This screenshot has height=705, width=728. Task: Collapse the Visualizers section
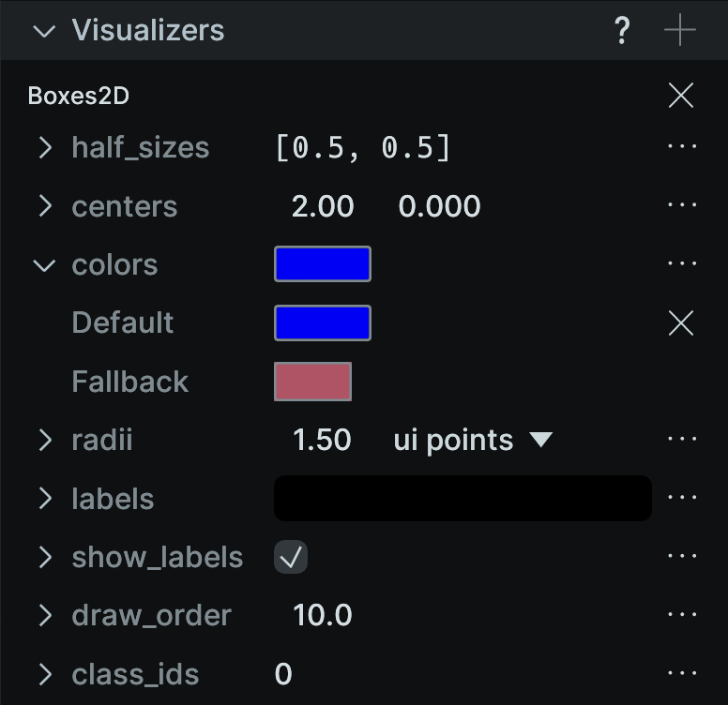point(45,31)
